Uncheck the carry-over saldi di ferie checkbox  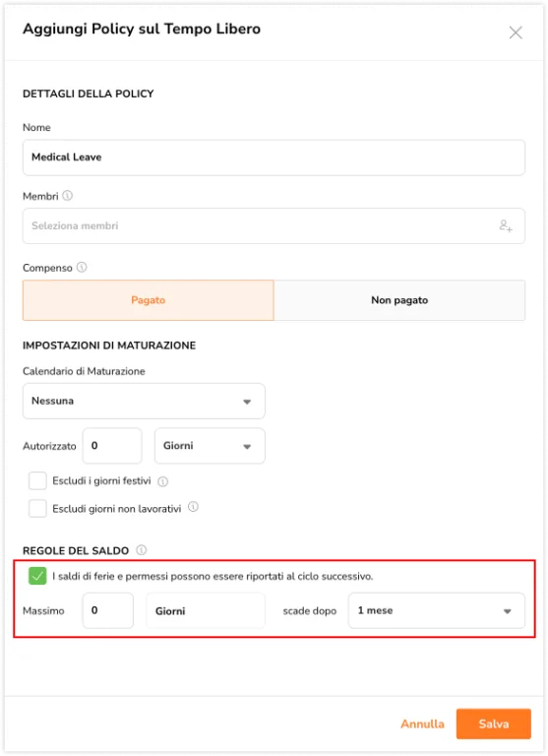click(x=37, y=576)
